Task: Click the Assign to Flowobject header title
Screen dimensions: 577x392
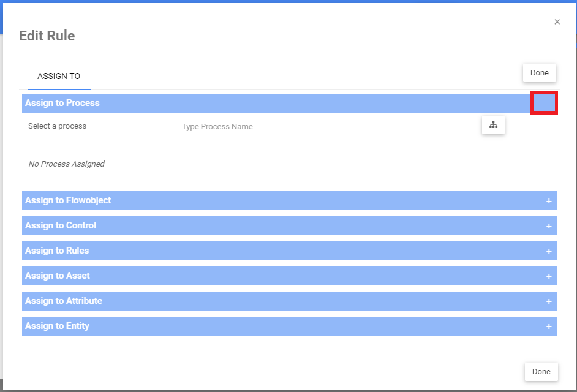Action: (68, 200)
